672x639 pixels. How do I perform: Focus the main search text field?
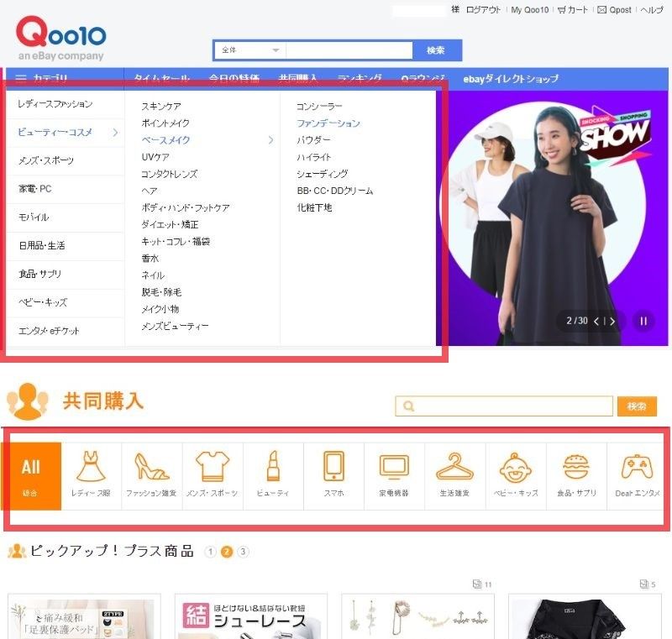pyautogui.click(x=349, y=50)
